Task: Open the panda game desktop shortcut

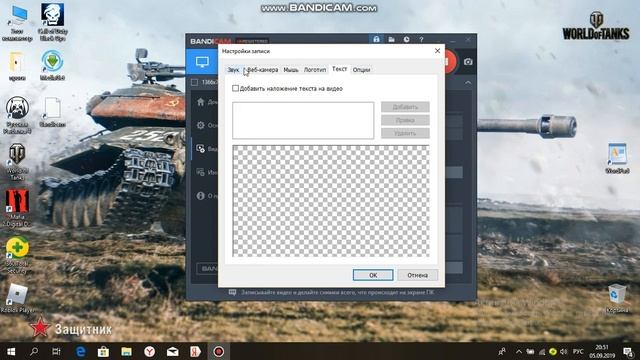Action: (x=17, y=115)
